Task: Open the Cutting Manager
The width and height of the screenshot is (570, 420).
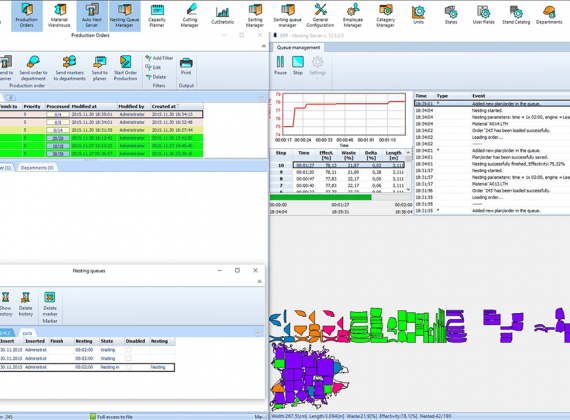Action: pos(190,16)
